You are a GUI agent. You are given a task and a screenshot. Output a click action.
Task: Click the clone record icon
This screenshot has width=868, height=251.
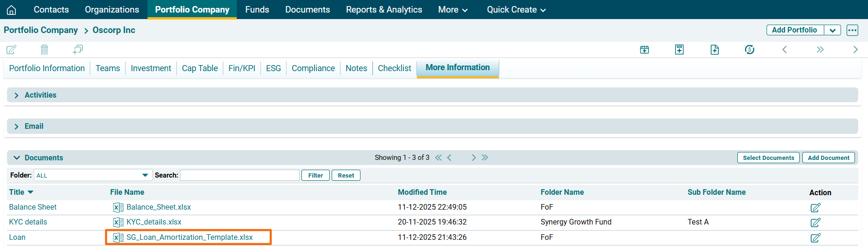pos(78,49)
